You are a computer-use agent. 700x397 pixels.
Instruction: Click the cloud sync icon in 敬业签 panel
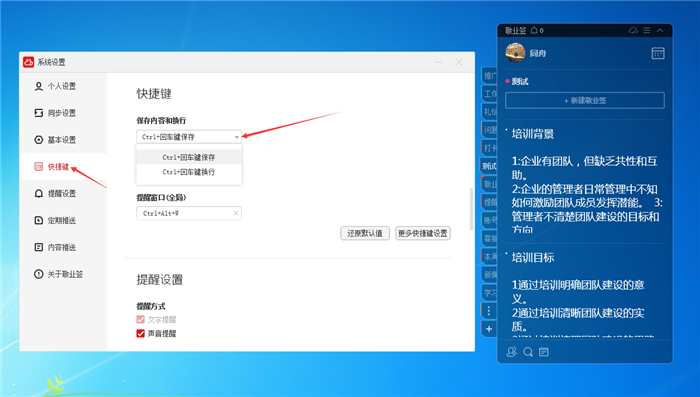[x=633, y=30]
